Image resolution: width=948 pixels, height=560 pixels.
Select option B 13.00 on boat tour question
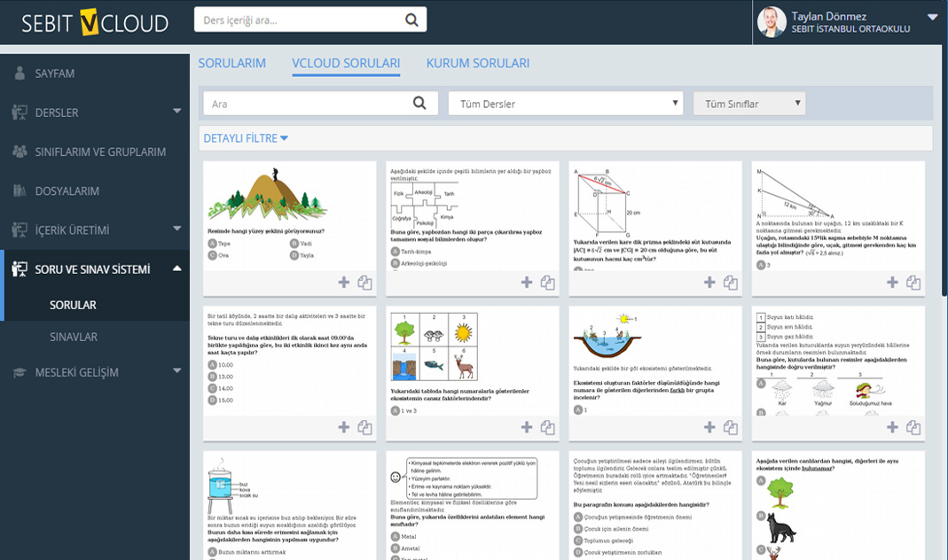(x=213, y=377)
